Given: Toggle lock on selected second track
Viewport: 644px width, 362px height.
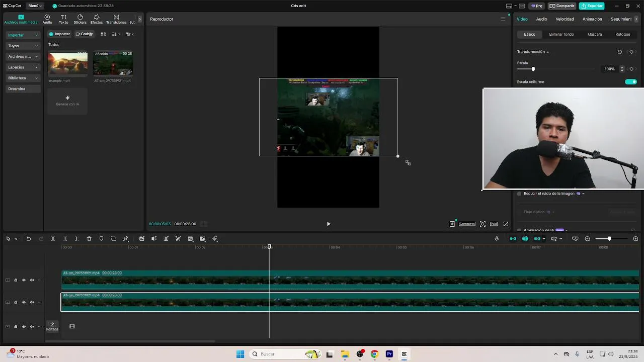Looking at the screenshot, I should point(16,302).
